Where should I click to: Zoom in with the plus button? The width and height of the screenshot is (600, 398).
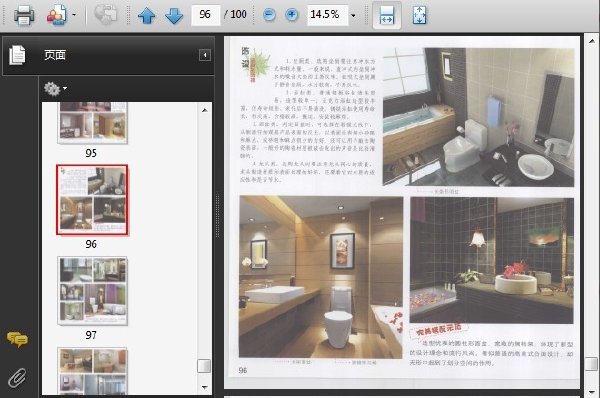tap(292, 15)
